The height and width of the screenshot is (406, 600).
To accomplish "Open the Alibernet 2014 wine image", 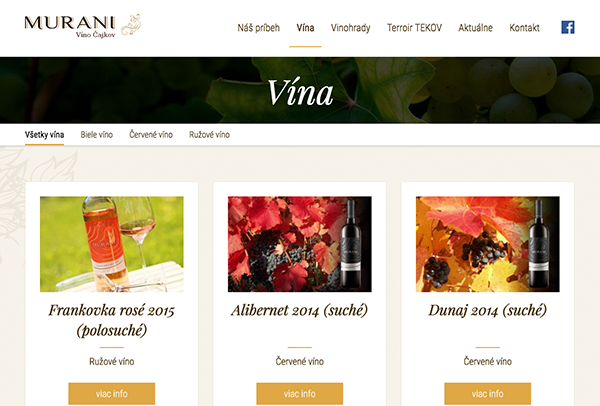I will (x=300, y=244).
